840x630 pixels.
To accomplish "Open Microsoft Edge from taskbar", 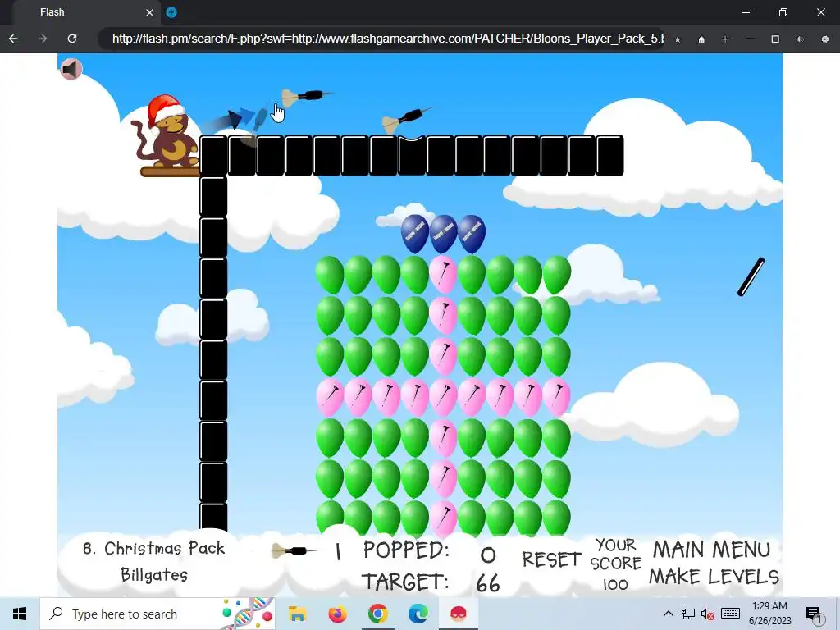I will pos(418,614).
